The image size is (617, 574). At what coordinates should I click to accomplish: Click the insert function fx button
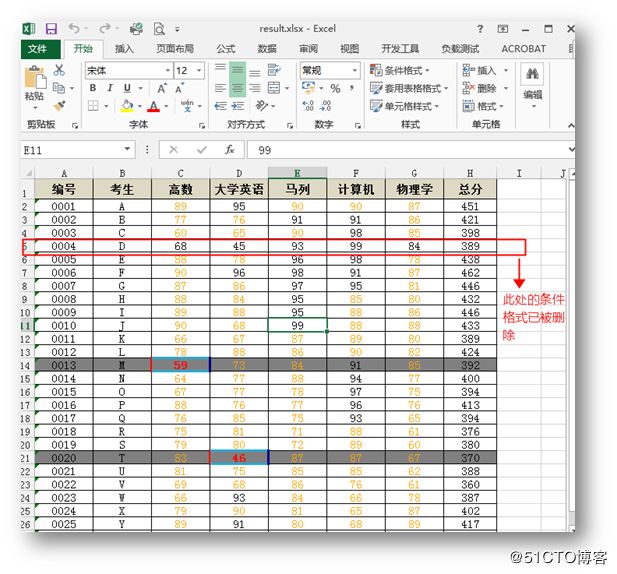pos(229,149)
